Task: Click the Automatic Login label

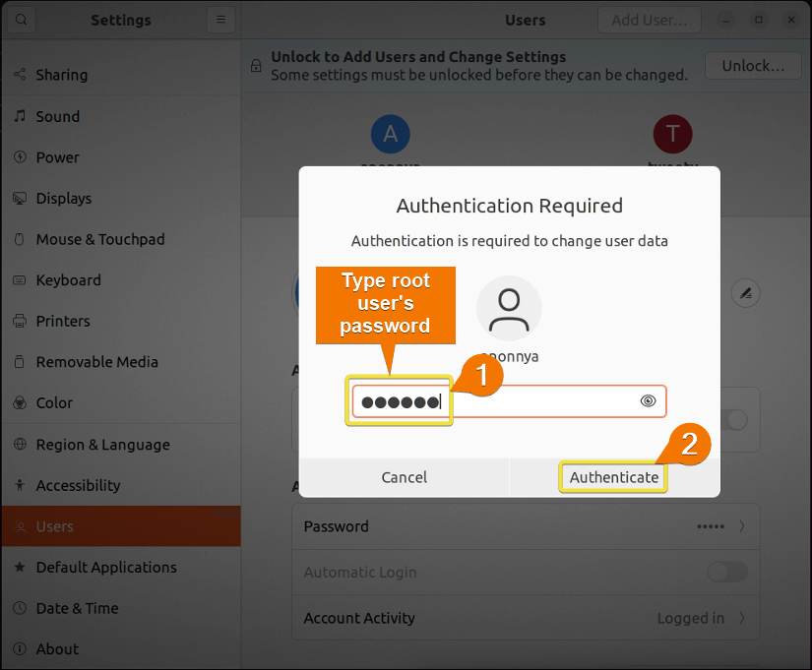Action: coord(360,573)
